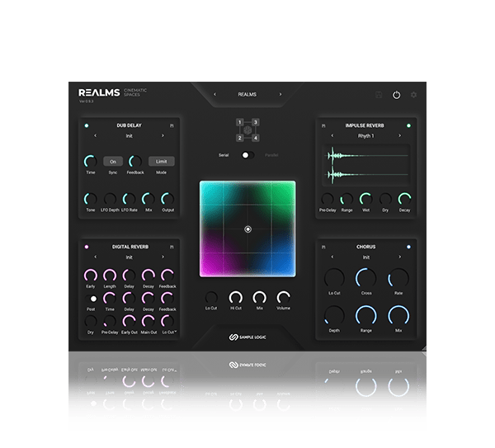The image size is (495, 448).
Task: Toggle Digital Reverb power LED
Action: (87, 247)
